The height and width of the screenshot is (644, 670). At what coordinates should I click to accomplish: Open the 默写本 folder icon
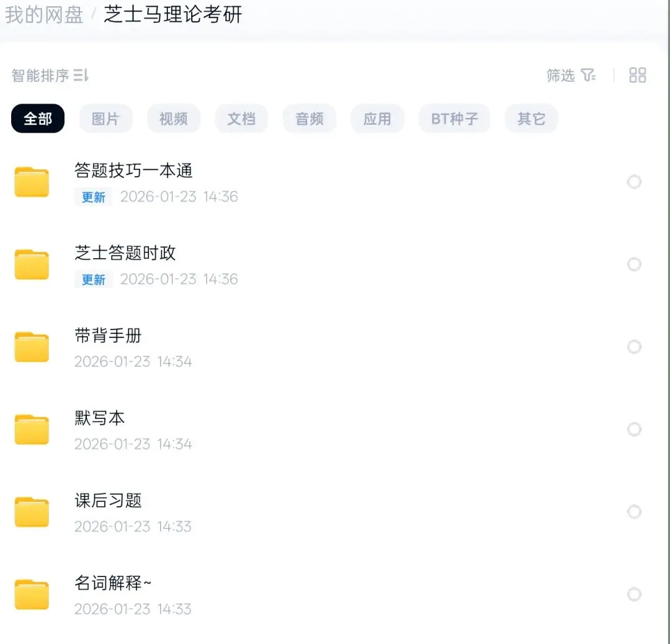pyautogui.click(x=32, y=429)
